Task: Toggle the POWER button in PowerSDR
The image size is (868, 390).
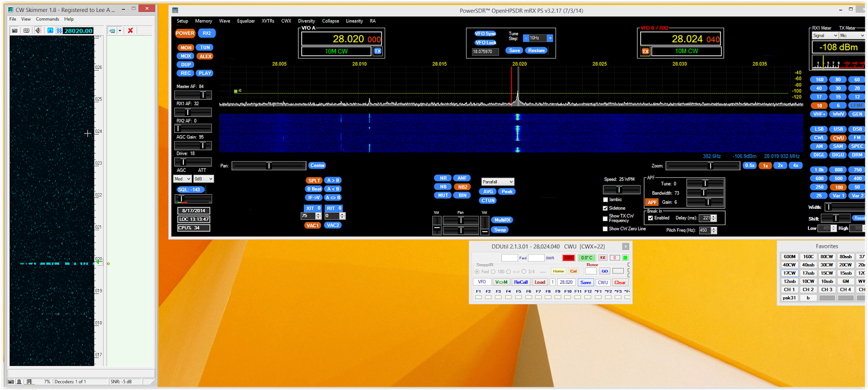Action: 185,33
